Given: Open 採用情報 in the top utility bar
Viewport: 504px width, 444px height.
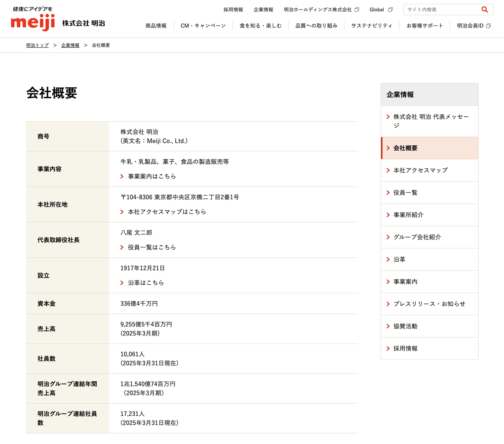Looking at the screenshot, I should [x=233, y=10].
